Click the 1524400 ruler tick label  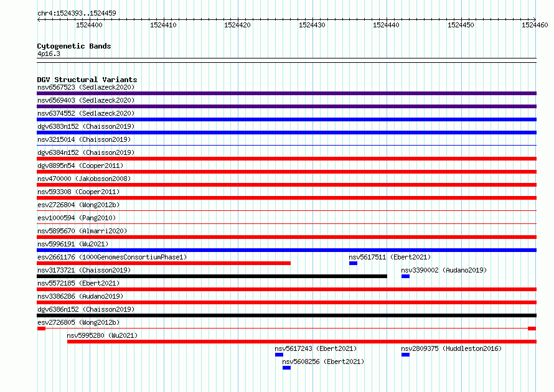click(89, 25)
